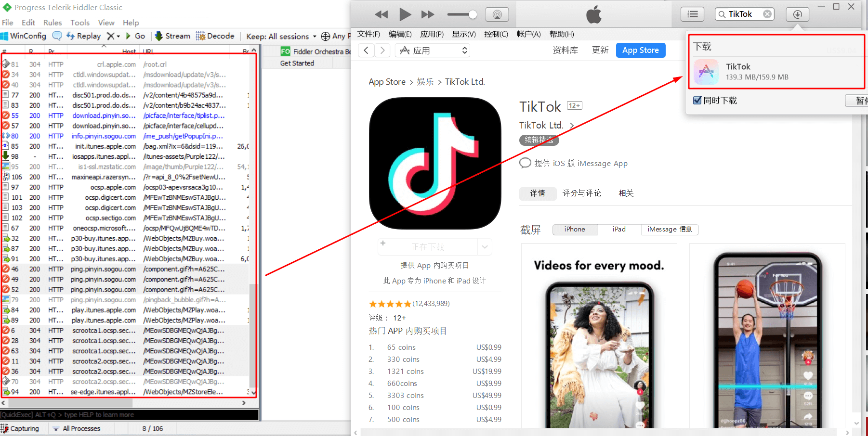The width and height of the screenshot is (868, 436).
Task: Toggle Capturing in Fiddler status bar
Action: point(20,428)
